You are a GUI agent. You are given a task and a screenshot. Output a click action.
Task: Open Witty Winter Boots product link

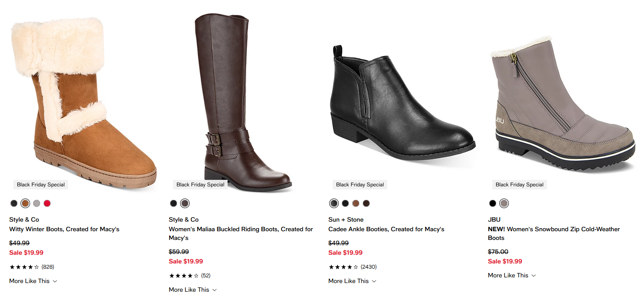click(64, 229)
